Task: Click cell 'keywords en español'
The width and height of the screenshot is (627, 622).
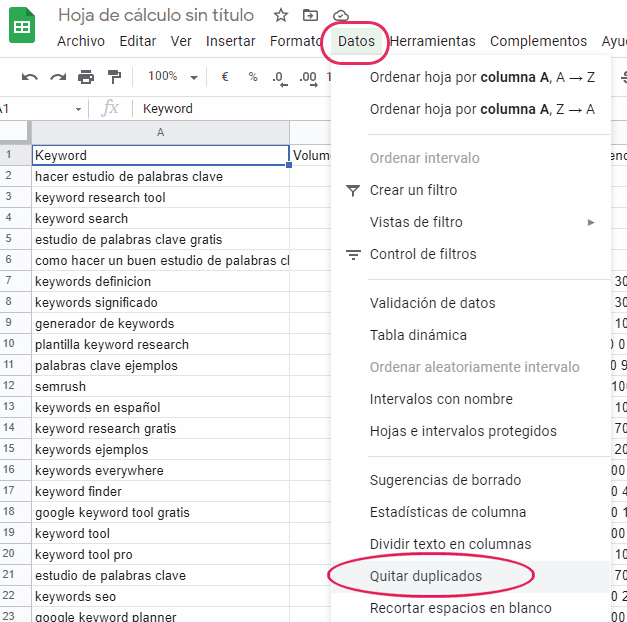Action: (x=160, y=407)
